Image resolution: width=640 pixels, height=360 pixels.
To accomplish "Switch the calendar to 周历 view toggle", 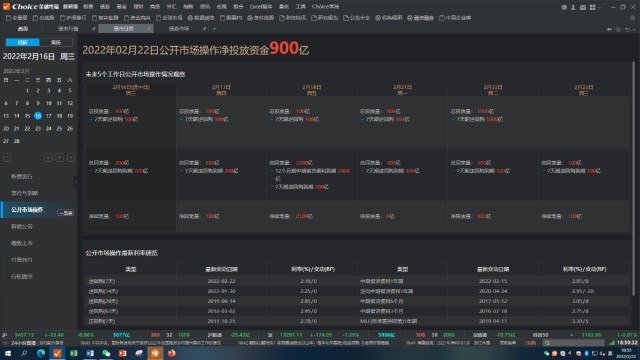I will tap(56, 42).
